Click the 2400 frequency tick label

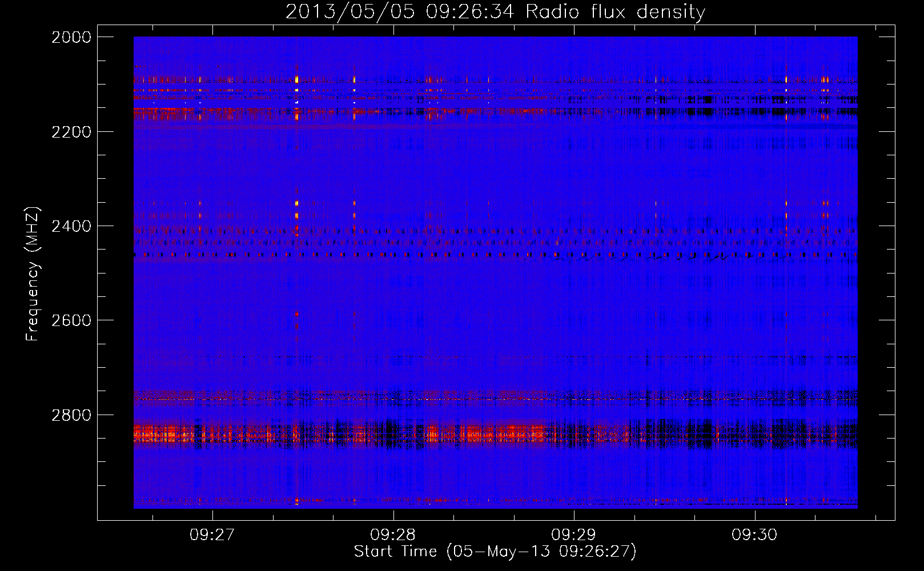(x=71, y=226)
